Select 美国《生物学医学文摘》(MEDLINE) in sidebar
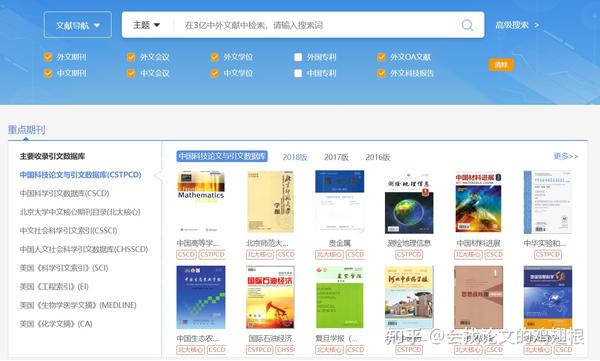 [78, 305]
